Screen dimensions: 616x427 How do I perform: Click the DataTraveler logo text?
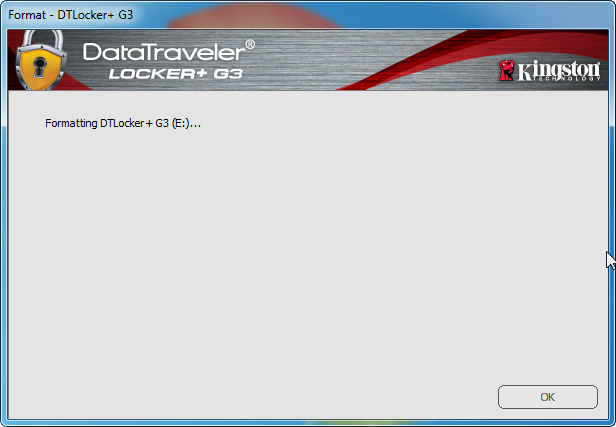(164, 52)
